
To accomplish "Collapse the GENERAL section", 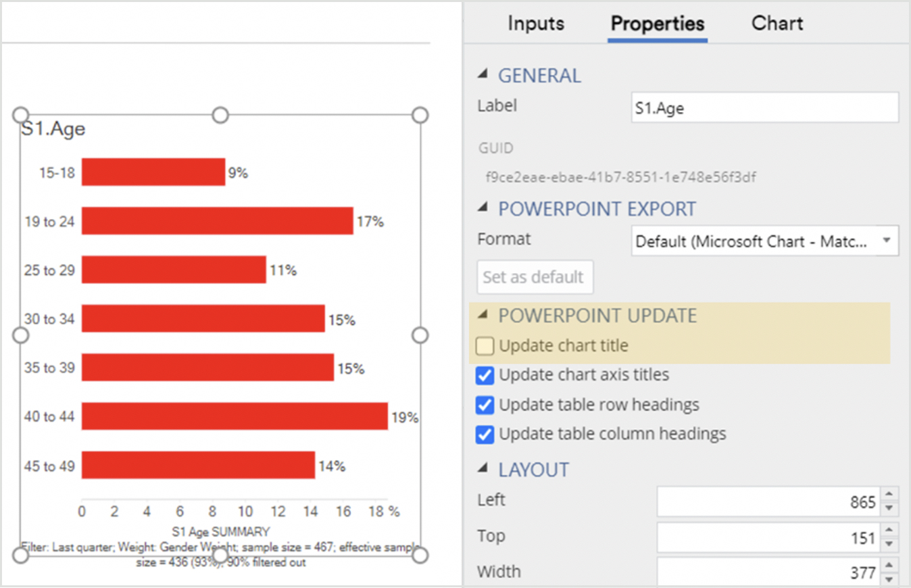I will point(483,75).
